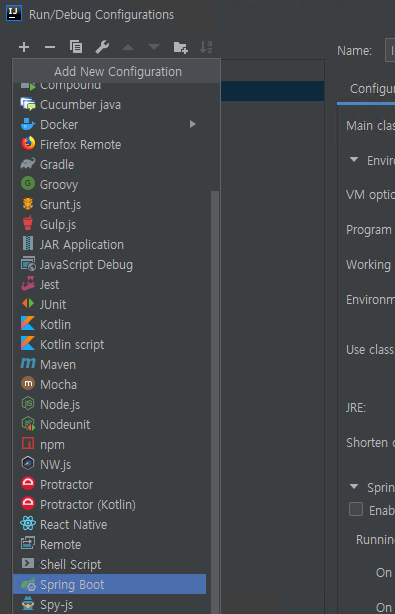Choose Protractor configuration type
The width and height of the screenshot is (395, 614).
click(110, 484)
